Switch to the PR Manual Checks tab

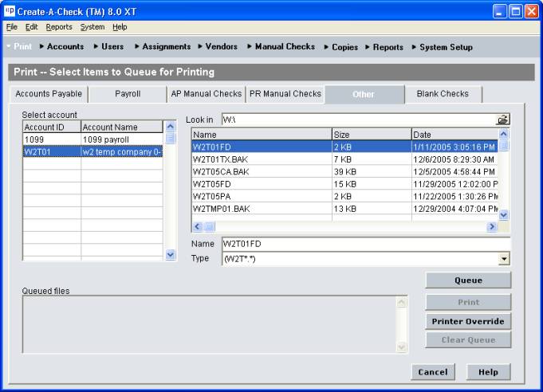pyautogui.click(x=285, y=94)
